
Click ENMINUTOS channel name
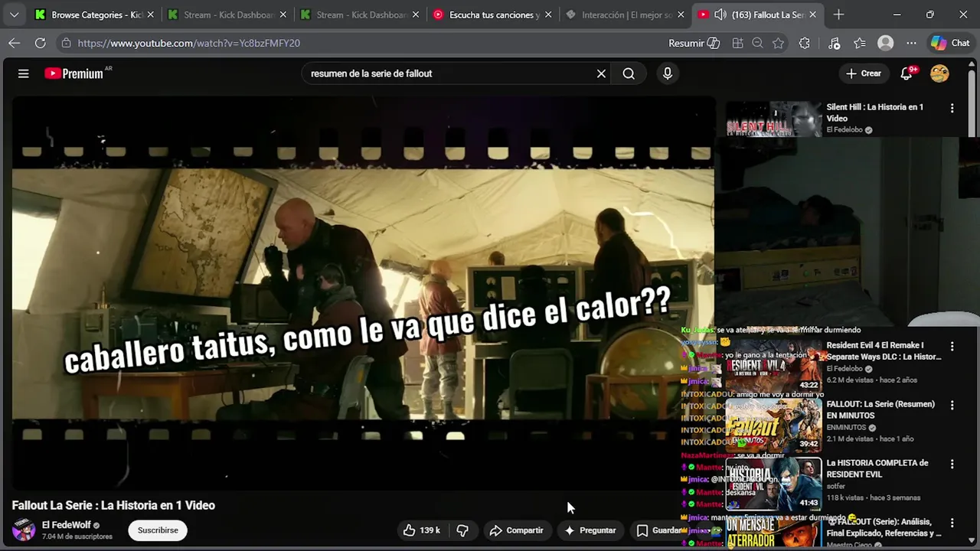pos(848,428)
